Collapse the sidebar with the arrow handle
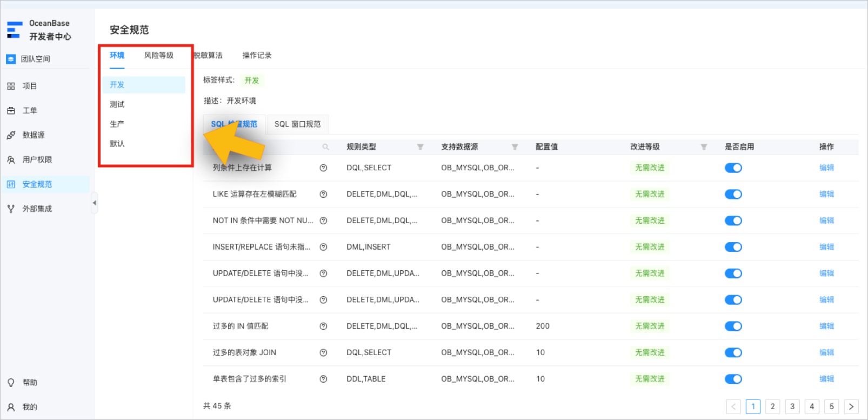This screenshot has width=868, height=420. 95,203
